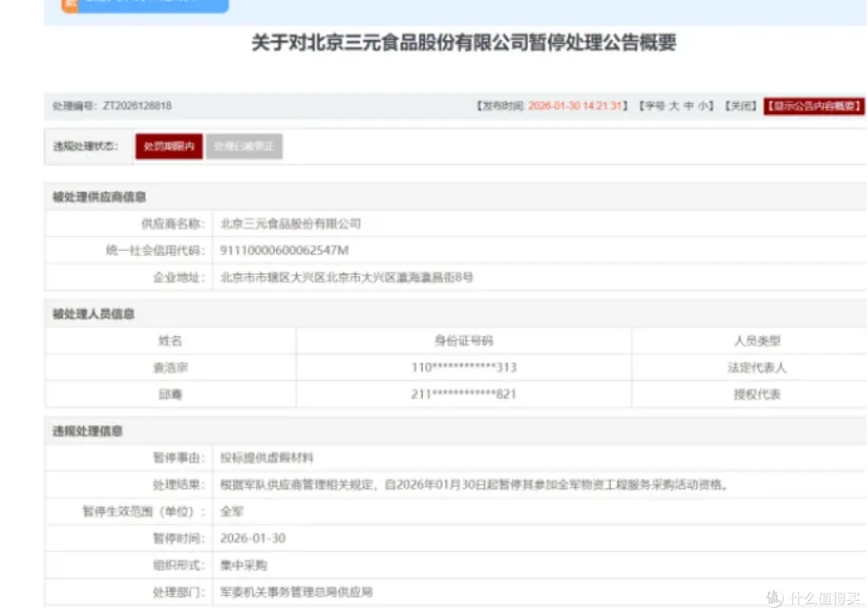This screenshot has width=868, height=616.
Task: Click the name cell in the 法定代表人 row
Action: [x=170, y=368]
